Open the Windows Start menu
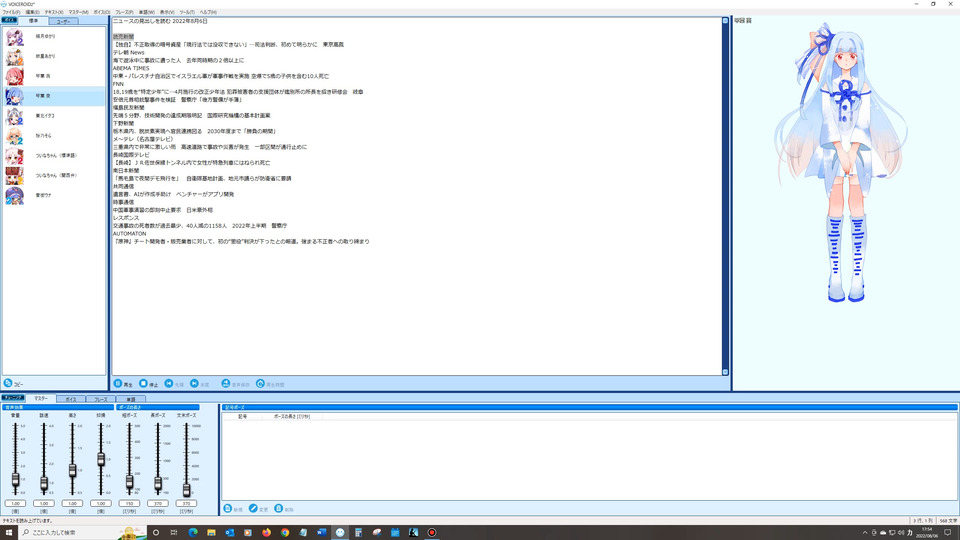The height and width of the screenshot is (540, 960). [x=9, y=532]
